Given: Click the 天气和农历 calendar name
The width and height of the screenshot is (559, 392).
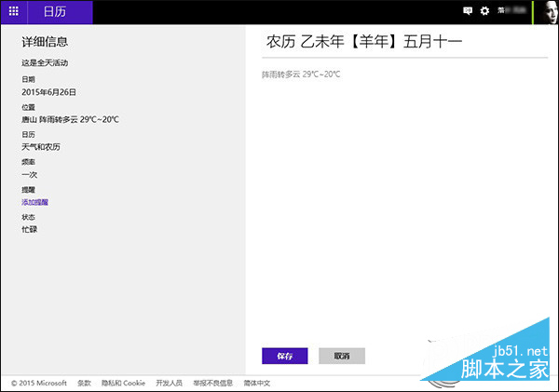Looking at the screenshot, I should (42, 147).
